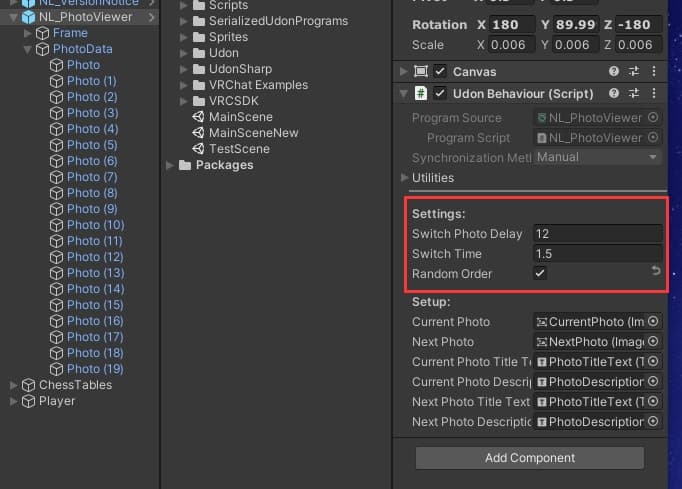
Task: Click the Switch Photo Delay field
Action: coord(596,234)
